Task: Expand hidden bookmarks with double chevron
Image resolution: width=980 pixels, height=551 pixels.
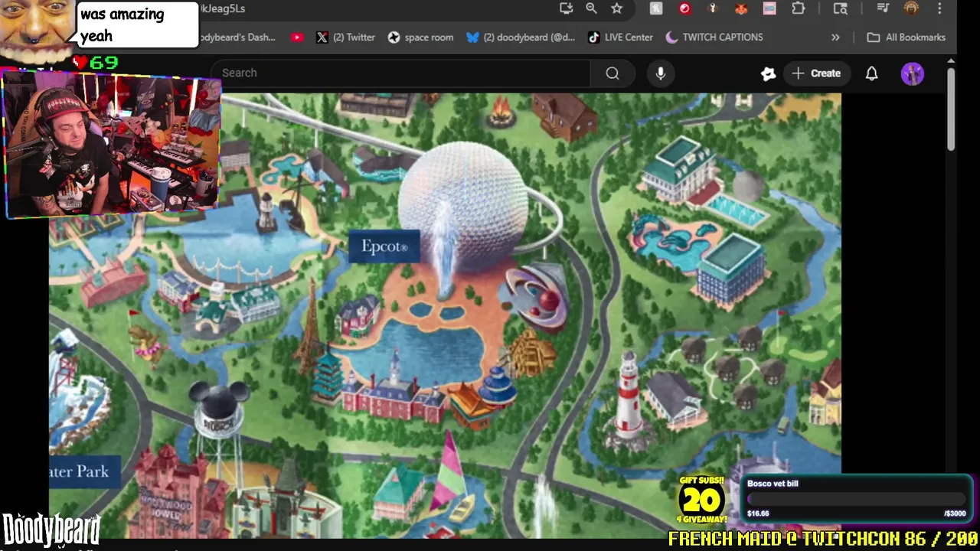Action: pyautogui.click(x=835, y=37)
